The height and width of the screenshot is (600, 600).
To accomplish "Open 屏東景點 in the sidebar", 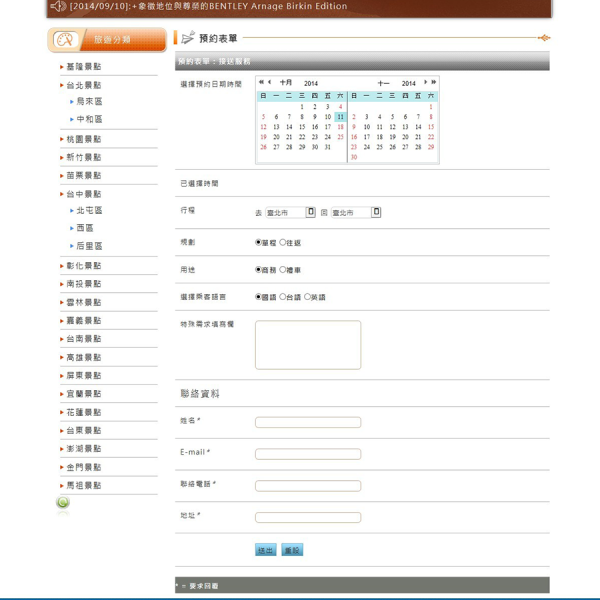I will 84,375.
